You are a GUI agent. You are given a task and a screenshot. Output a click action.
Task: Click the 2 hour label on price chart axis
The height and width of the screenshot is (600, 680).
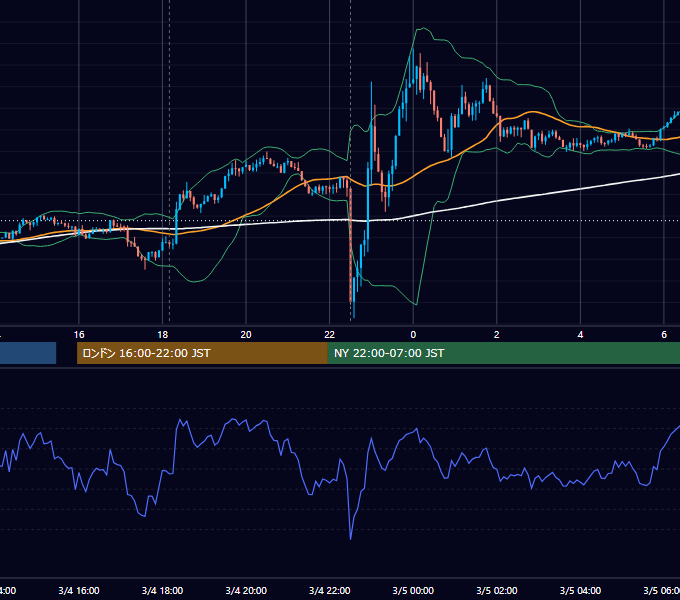(497, 335)
